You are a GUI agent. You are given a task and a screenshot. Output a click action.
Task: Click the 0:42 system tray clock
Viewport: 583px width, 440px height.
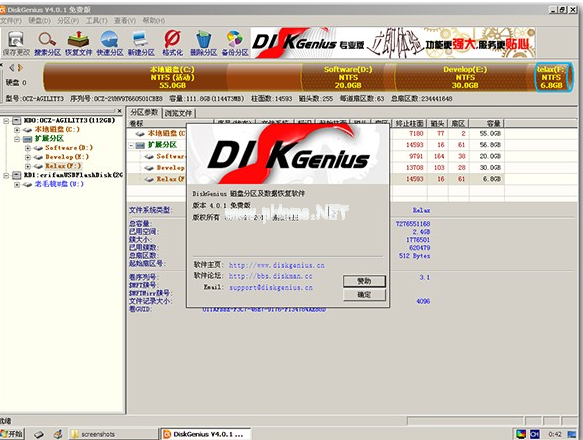tap(555, 434)
